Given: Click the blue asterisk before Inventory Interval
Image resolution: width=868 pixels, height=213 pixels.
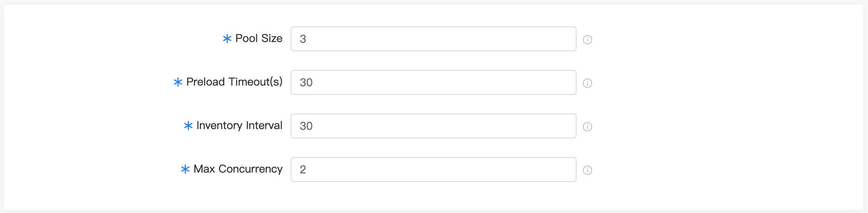Looking at the screenshot, I should tap(188, 126).
